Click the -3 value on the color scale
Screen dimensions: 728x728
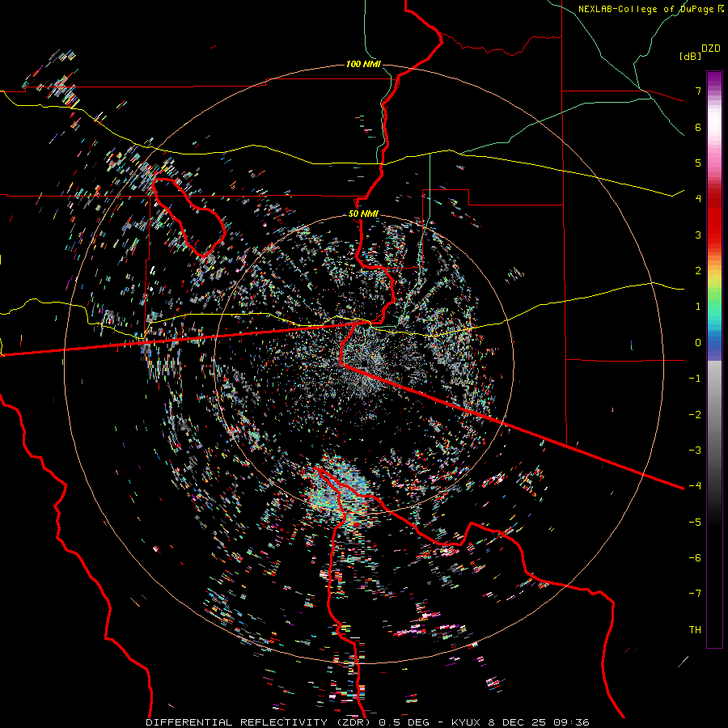point(695,450)
